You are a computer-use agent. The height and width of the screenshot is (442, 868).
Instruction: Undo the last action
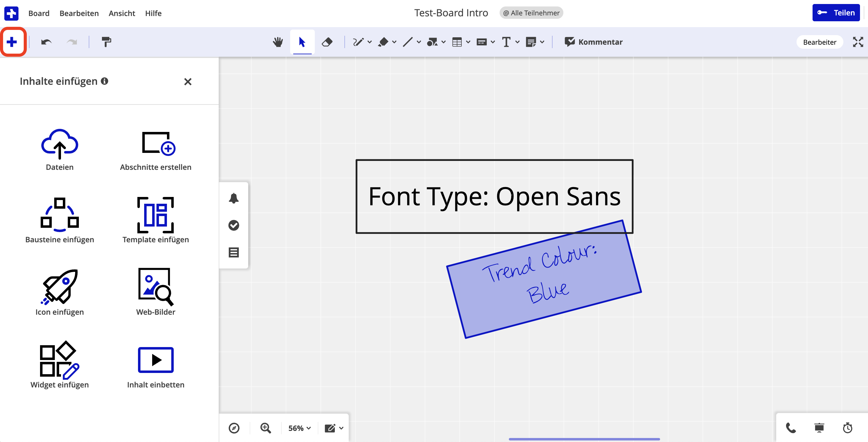pos(46,42)
